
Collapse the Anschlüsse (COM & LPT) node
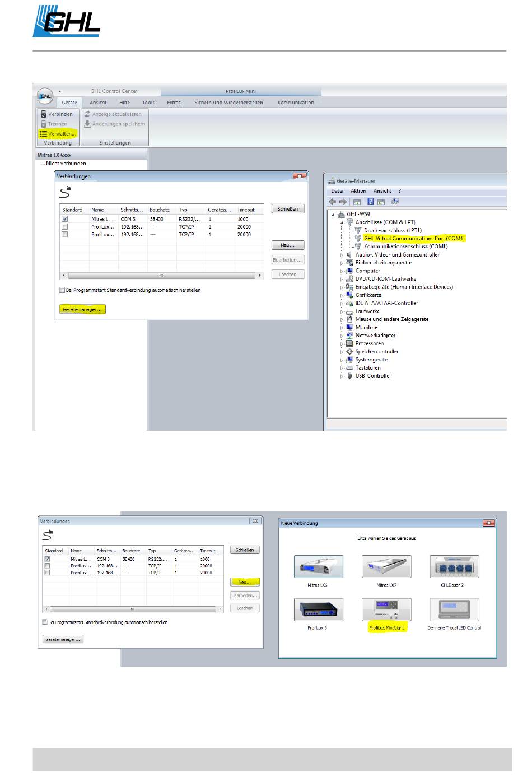342,222
